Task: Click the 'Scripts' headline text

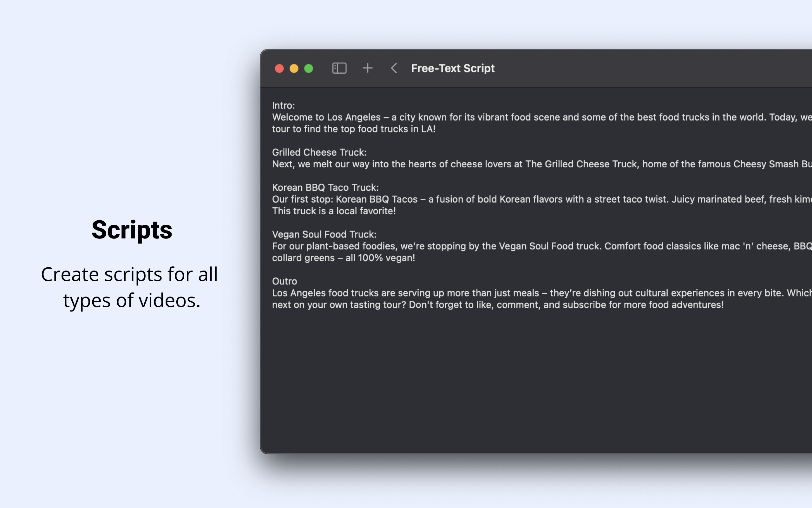Action: 132,231
